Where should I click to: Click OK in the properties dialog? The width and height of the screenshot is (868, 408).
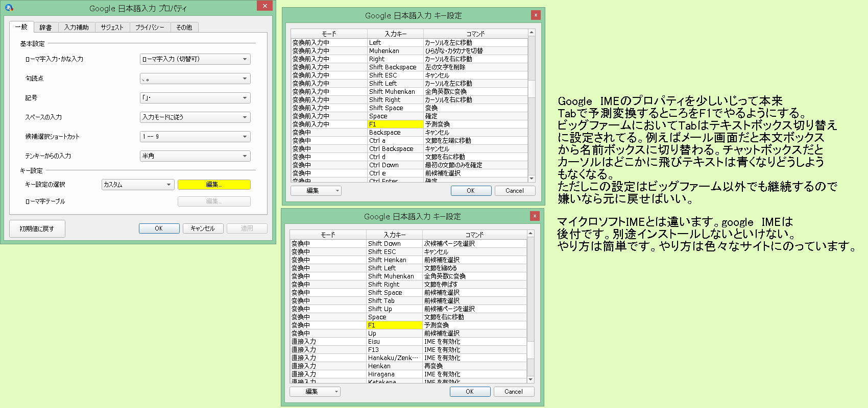tap(159, 228)
